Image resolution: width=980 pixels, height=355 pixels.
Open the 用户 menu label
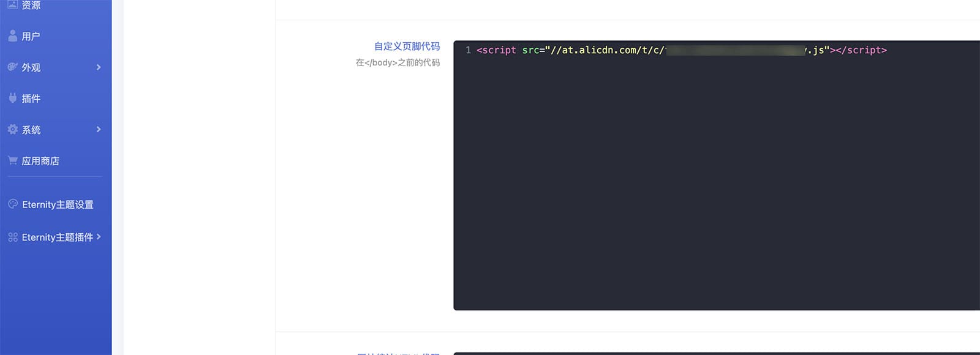coord(31,37)
